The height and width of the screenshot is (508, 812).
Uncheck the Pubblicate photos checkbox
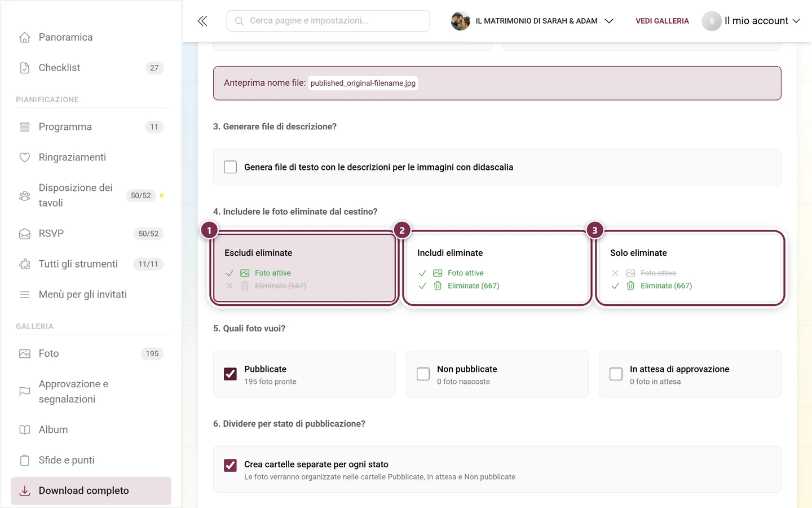[x=230, y=374]
